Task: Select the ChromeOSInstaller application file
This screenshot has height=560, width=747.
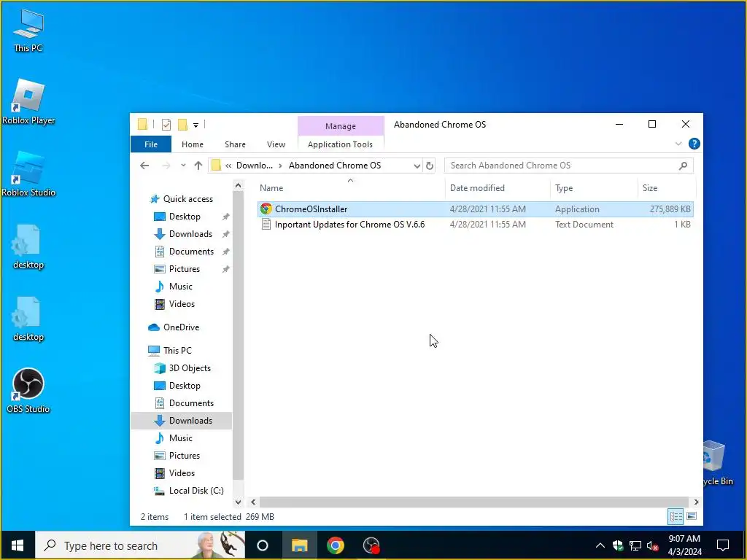Action: (475, 209)
